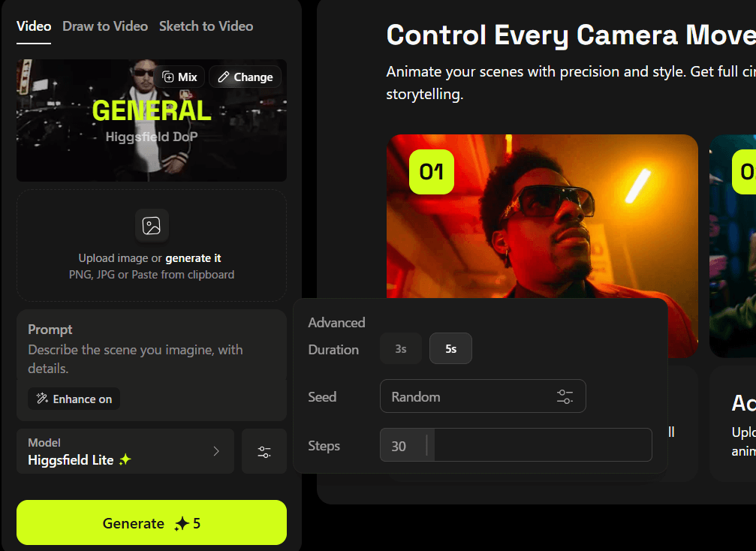
Task: Switch to the Sketch to Video tab
Action: pos(206,26)
